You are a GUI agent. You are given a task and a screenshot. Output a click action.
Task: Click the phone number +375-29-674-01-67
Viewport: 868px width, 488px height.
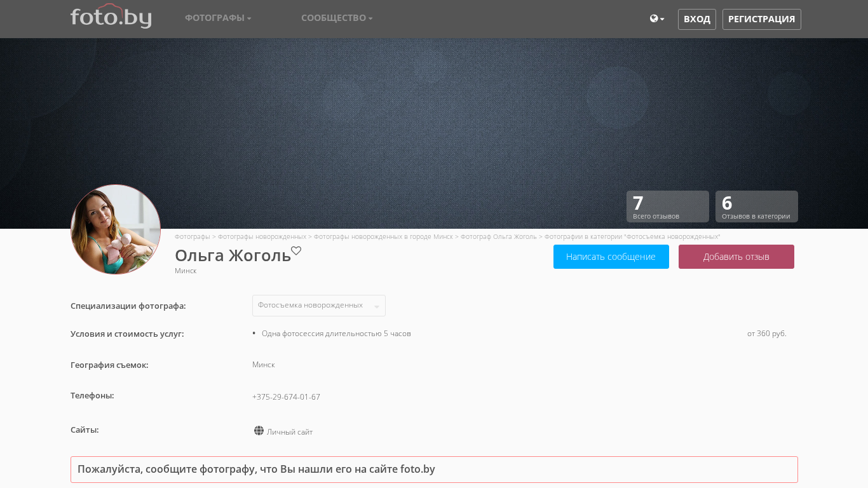[x=286, y=397]
